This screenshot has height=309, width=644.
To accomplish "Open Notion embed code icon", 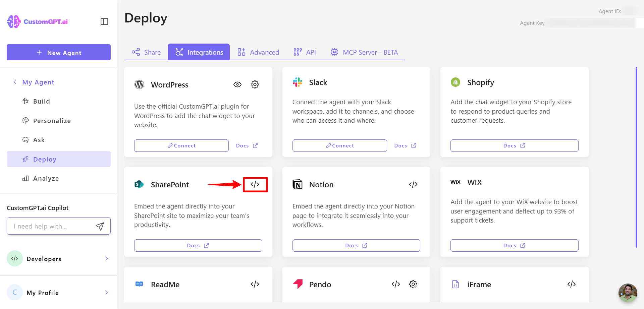I will [x=413, y=184].
